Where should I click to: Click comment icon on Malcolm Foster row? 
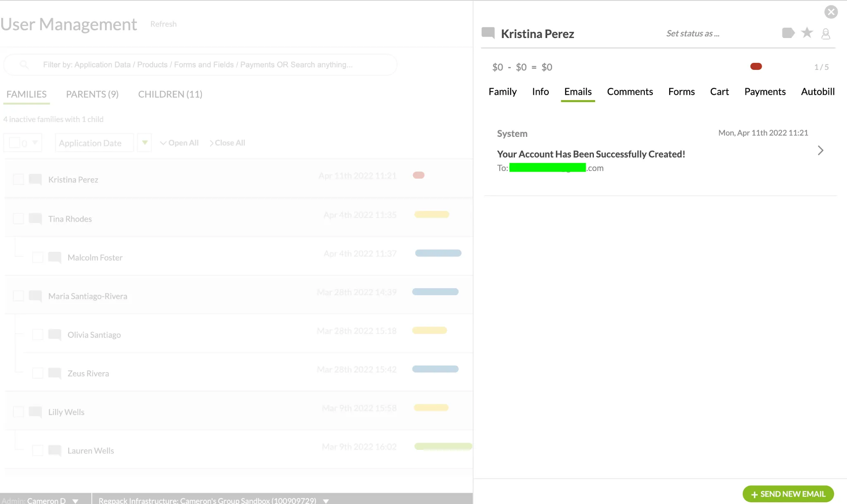point(55,257)
